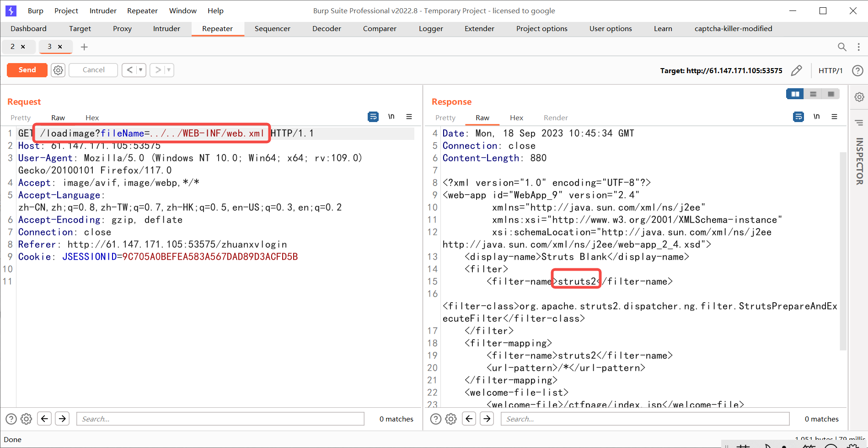Jump to next match in Response search

pos(487,418)
